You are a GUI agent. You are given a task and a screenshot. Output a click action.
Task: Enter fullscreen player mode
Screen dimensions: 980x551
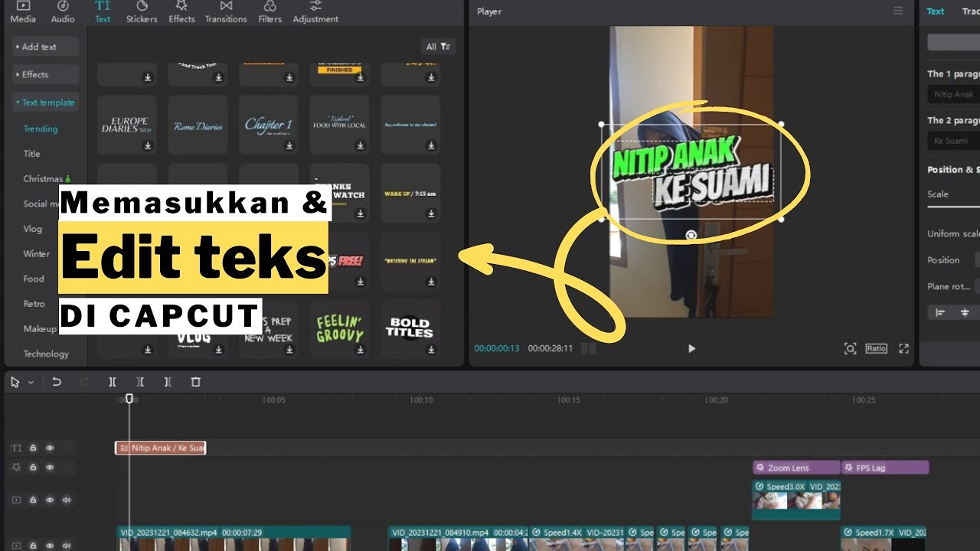(903, 348)
